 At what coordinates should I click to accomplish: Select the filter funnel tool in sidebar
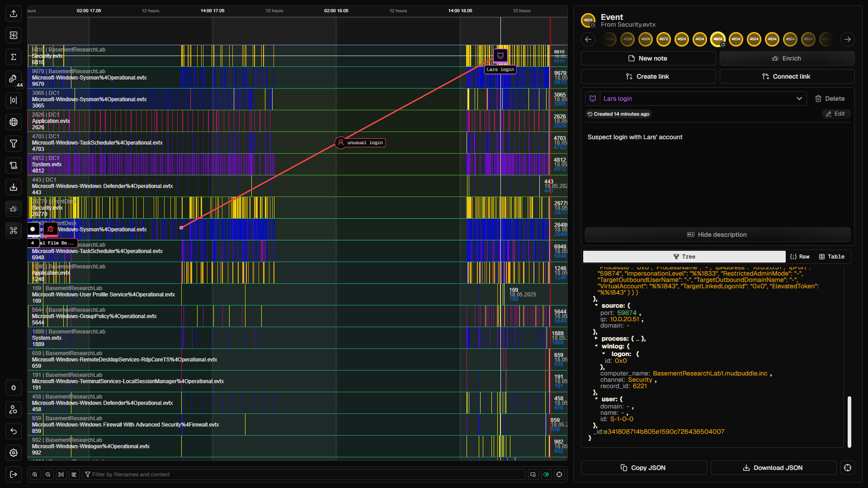point(14,144)
